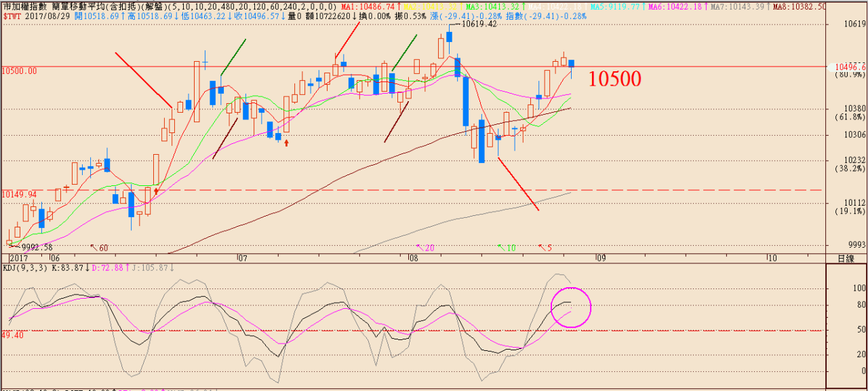Image resolution: width=868 pixels, height=391 pixels.
Task: Click the green MA 10 period marker
Action: [506, 248]
